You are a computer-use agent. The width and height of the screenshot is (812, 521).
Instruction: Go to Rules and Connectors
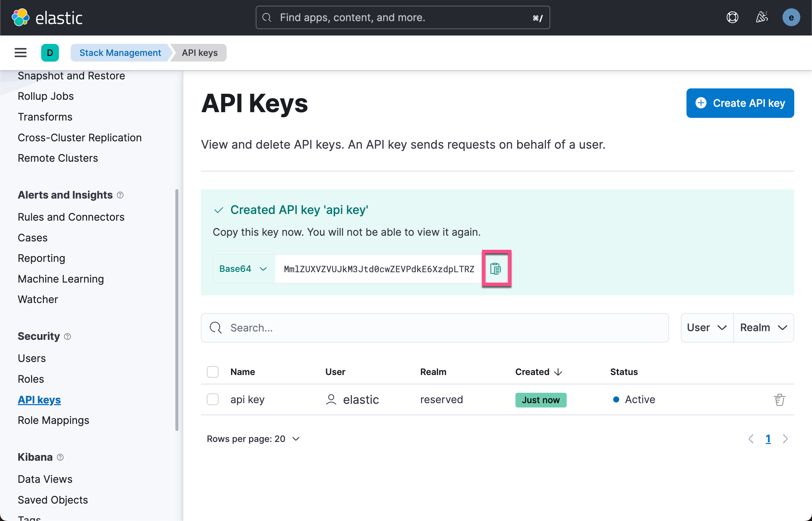click(71, 217)
